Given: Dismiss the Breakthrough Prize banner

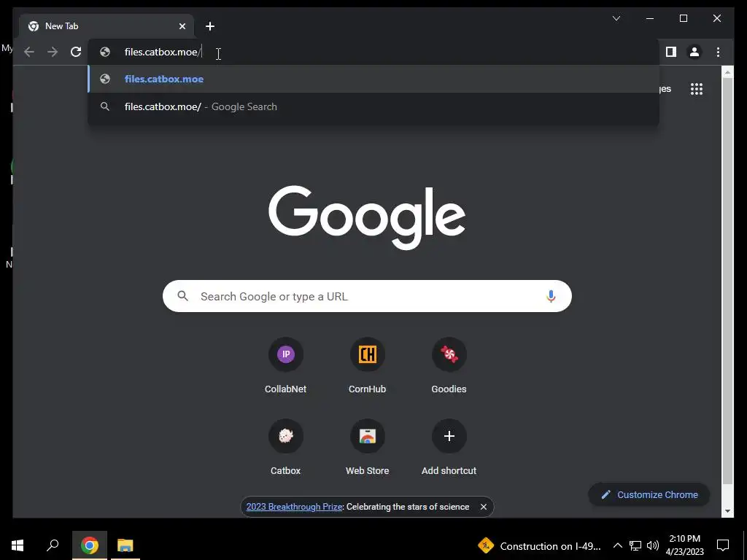Looking at the screenshot, I should coord(483,507).
